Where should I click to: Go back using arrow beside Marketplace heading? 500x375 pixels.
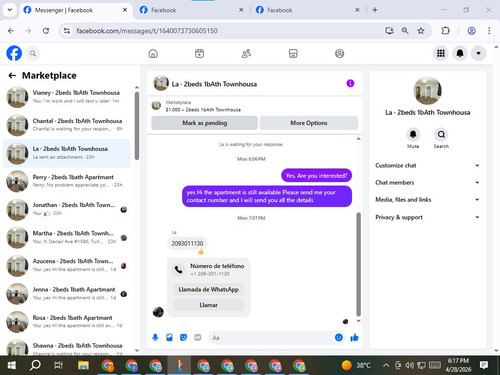pyautogui.click(x=12, y=76)
